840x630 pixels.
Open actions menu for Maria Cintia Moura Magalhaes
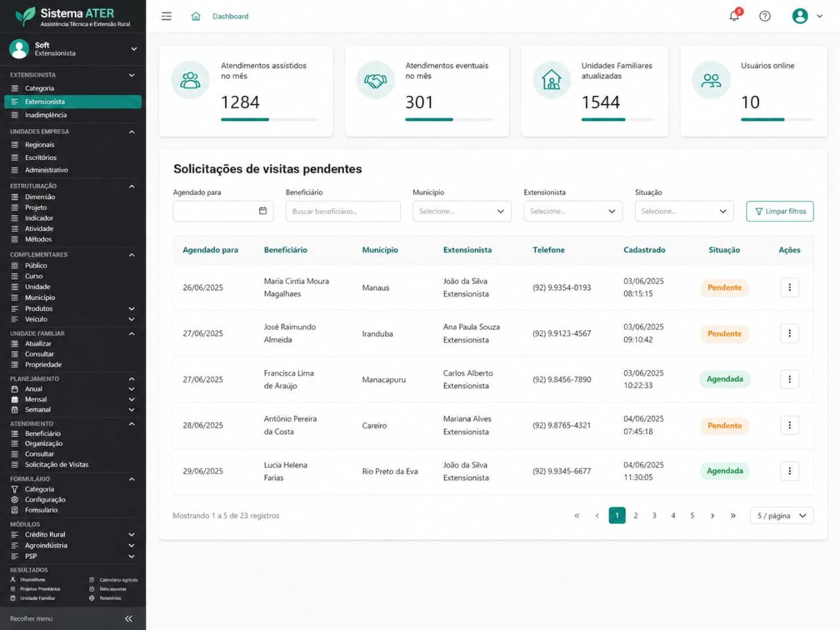click(789, 287)
